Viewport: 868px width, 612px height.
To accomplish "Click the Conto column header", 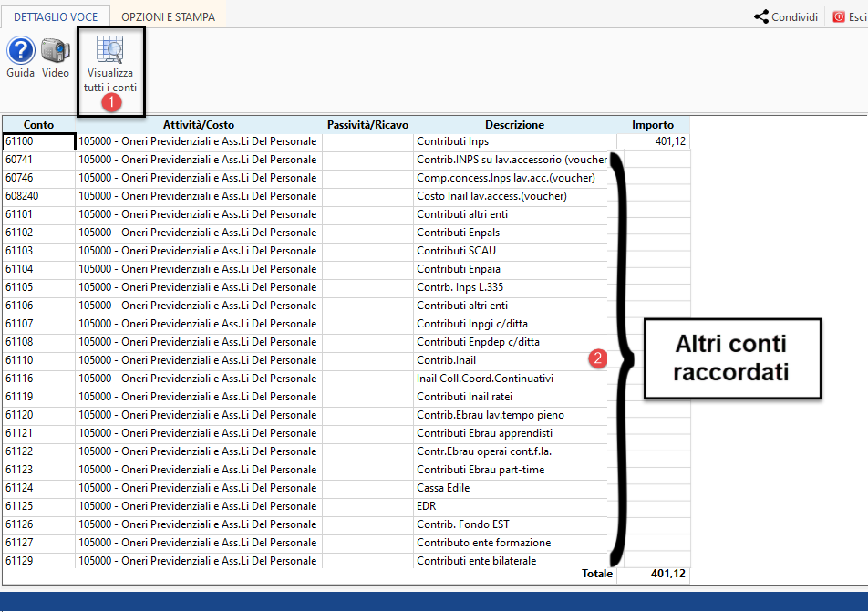I will point(38,125).
